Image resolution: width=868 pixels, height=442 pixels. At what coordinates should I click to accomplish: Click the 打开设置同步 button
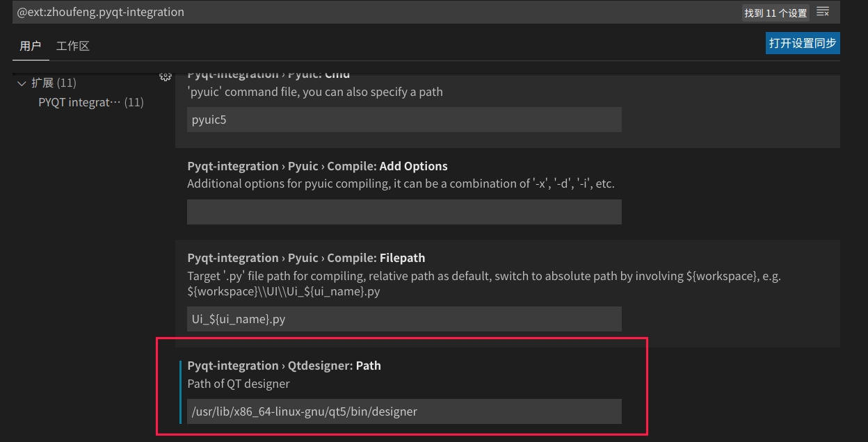coord(803,43)
